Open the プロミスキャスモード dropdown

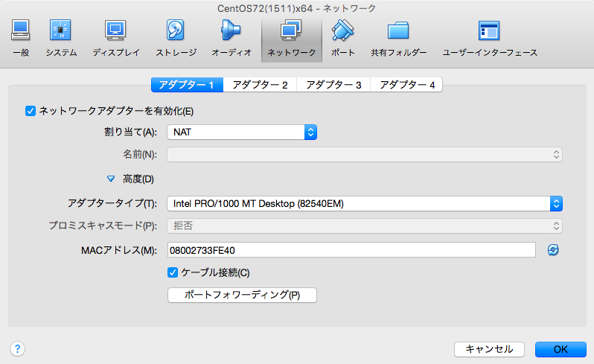point(365,226)
